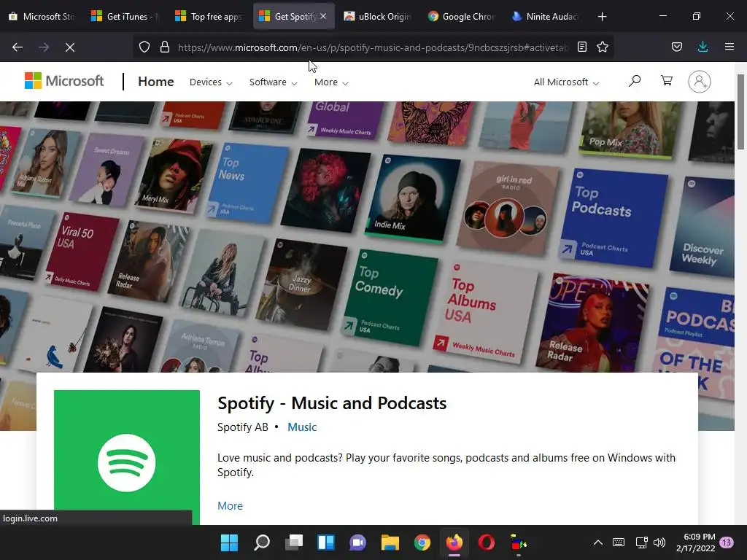This screenshot has width=747, height=560.
Task: Click the touch keyboard tray icon
Action: pos(619,542)
